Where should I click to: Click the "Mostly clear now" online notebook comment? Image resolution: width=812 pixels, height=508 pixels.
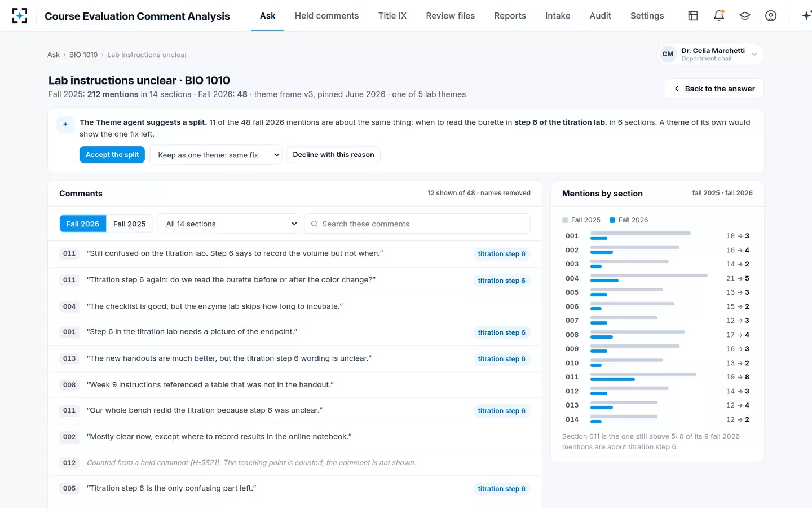pyautogui.click(x=295, y=437)
